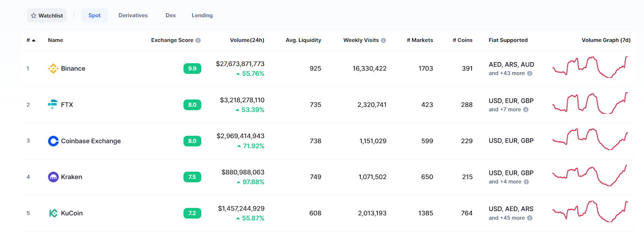Click Coinbase volume $2,969,414,943
The width and height of the screenshot is (644, 233).
pos(241,136)
